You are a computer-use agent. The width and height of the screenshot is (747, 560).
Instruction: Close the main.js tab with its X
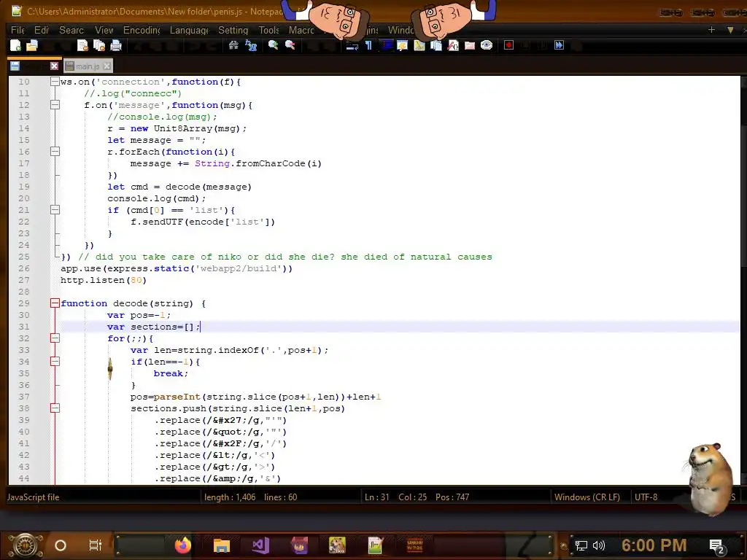click(x=107, y=66)
